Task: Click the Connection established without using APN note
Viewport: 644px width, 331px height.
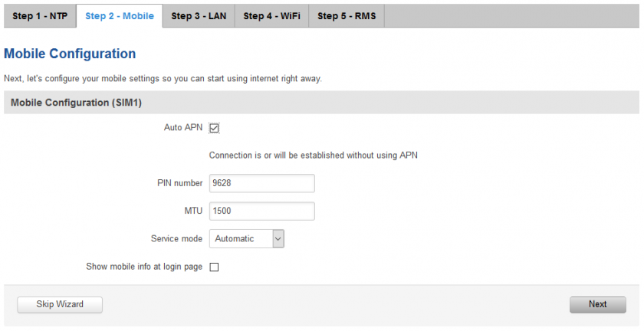Action: pos(314,156)
